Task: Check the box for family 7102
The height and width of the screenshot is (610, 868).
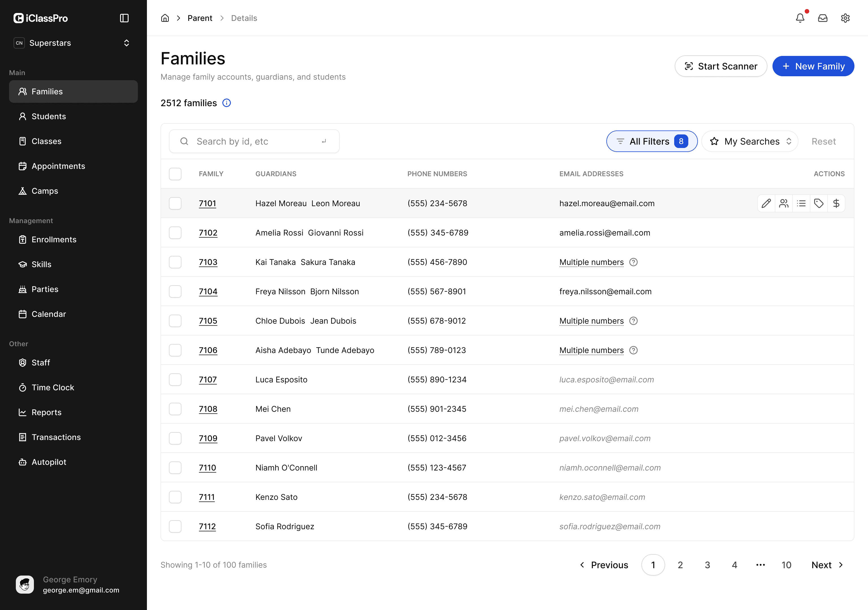Action: click(x=175, y=233)
